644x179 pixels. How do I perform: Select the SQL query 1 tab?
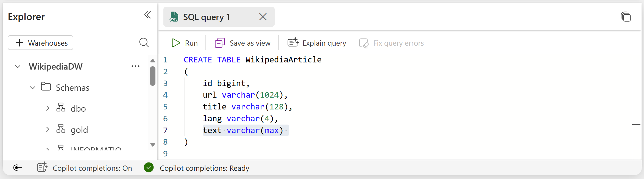tap(206, 17)
